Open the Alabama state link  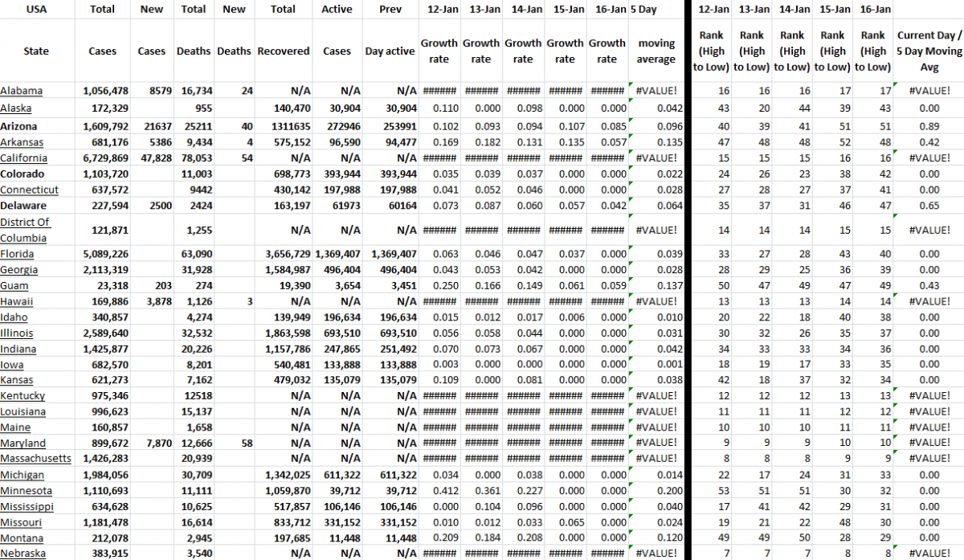[x=22, y=91]
